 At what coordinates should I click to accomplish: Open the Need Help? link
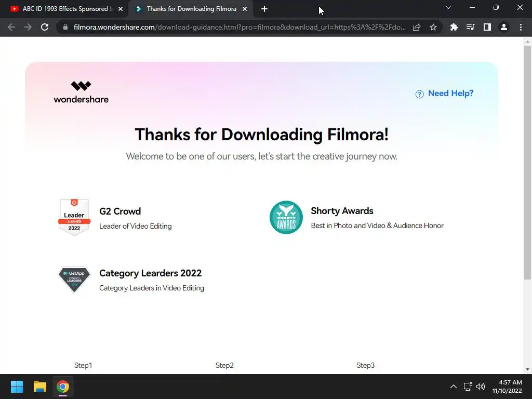450,94
